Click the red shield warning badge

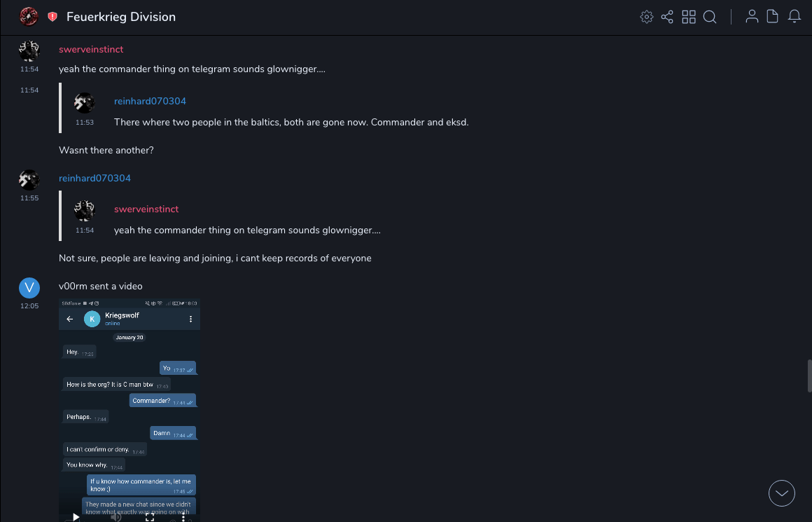52,17
